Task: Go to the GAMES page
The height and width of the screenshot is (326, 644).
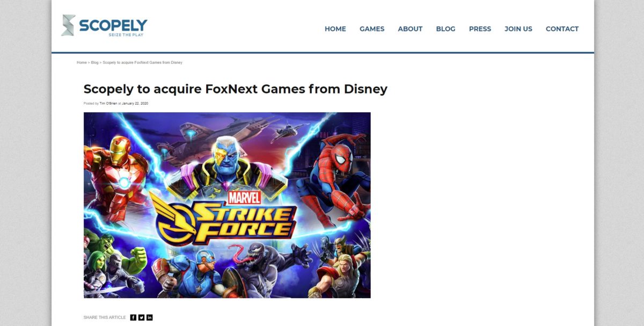Action: [372, 29]
